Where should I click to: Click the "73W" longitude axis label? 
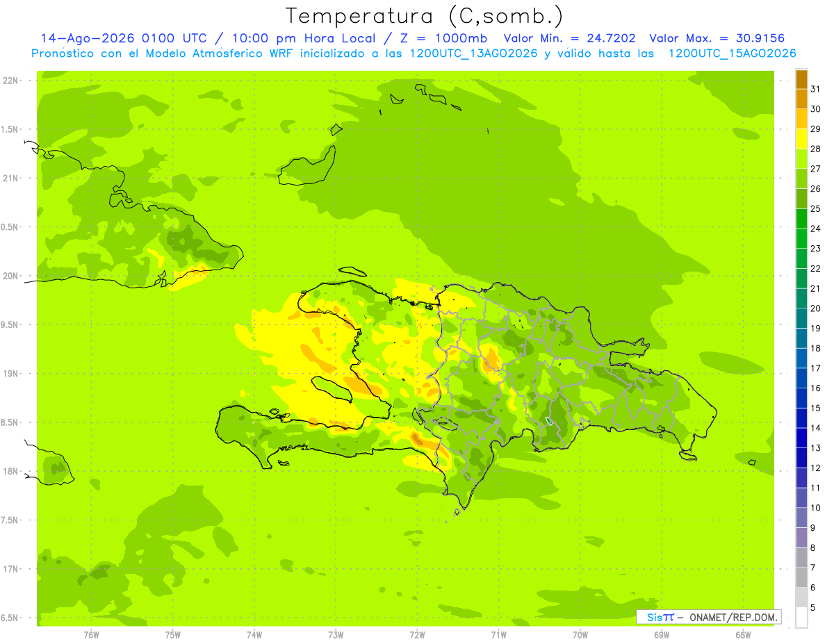coord(336,634)
